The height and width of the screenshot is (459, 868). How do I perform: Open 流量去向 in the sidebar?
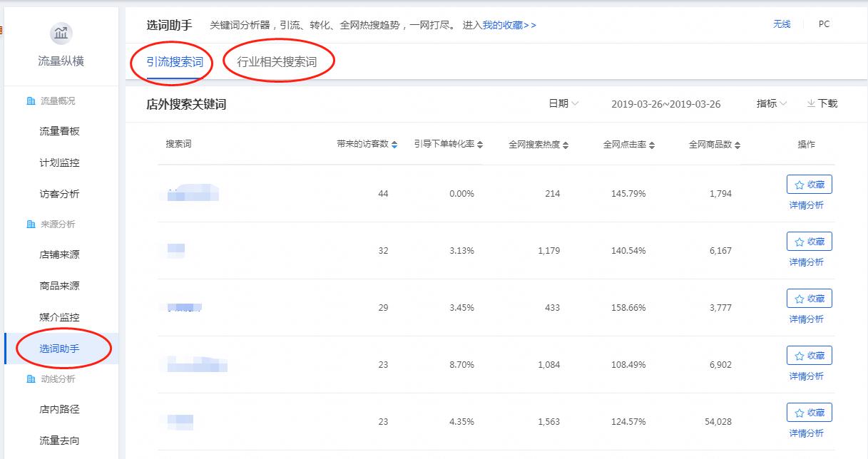(59, 440)
